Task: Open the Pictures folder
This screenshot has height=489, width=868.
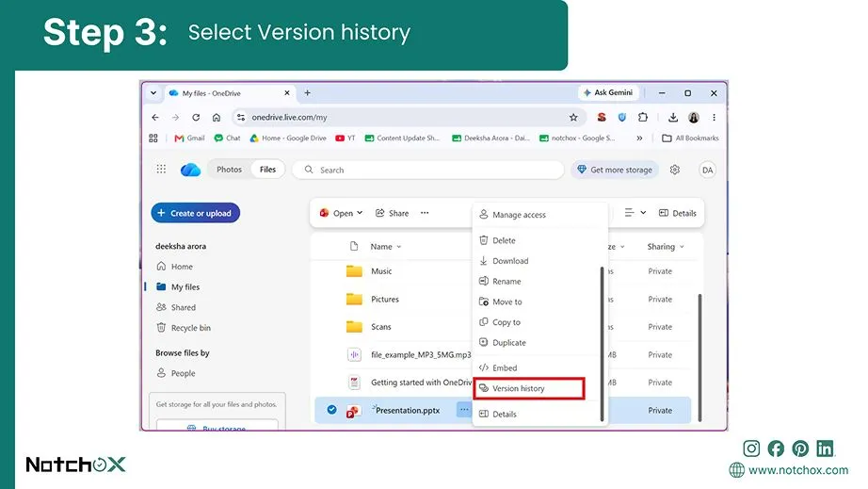Action: 385,299
